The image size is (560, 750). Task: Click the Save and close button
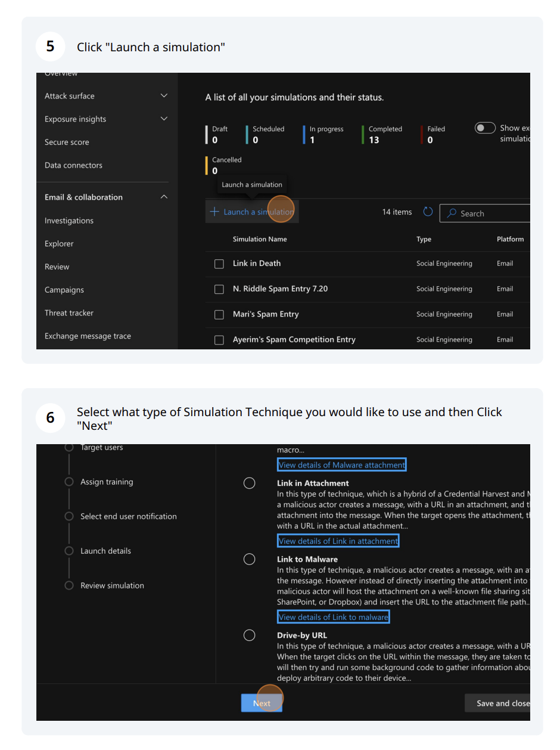502,703
